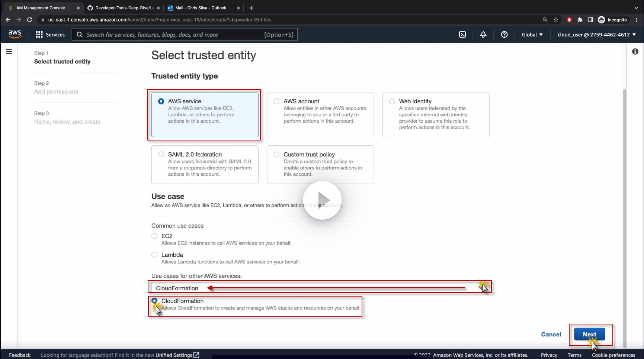Click the search magnifier in AWS search bar
This screenshot has height=359, width=644.
(x=80, y=35)
